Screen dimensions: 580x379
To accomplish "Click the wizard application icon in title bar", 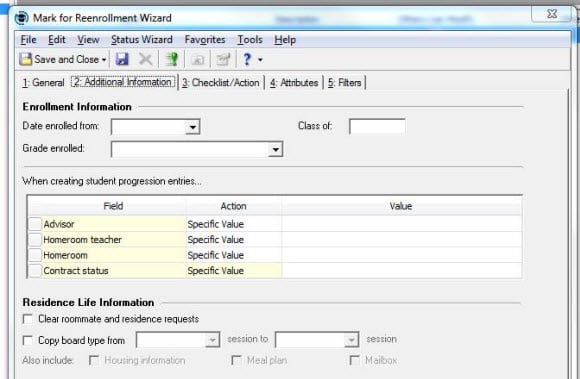I will coord(21,18).
